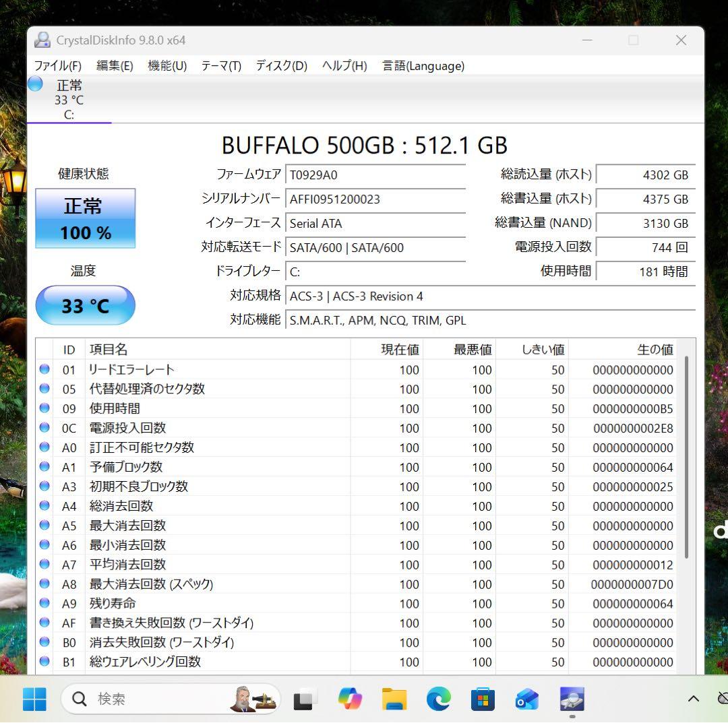Viewport: 728px width, 723px height.
Task: Click the 項目名 column header
Action: click(x=217, y=350)
